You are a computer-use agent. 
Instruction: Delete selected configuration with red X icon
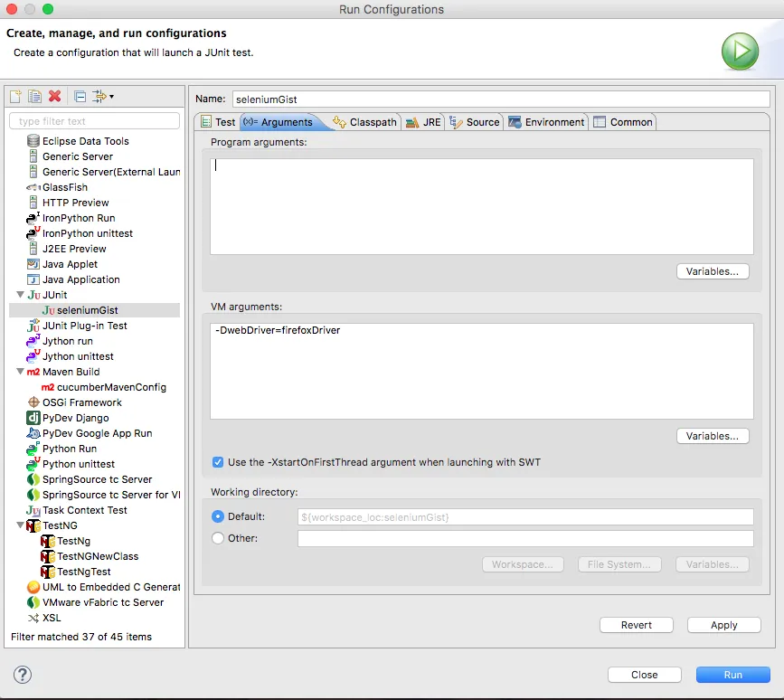(x=54, y=96)
